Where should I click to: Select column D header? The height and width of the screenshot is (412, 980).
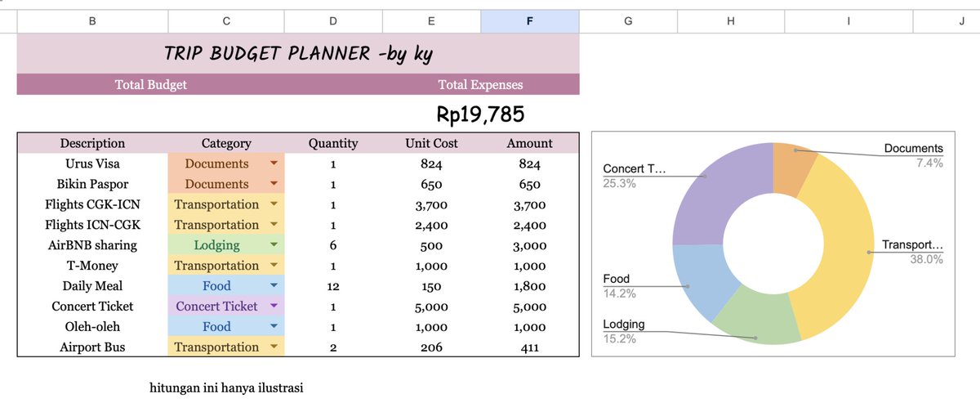pyautogui.click(x=333, y=22)
